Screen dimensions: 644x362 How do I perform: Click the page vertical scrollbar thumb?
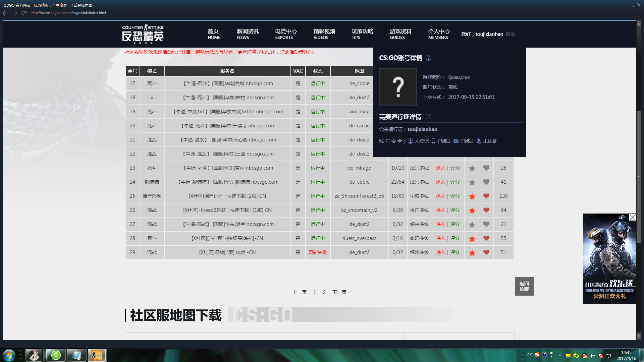tap(639, 176)
